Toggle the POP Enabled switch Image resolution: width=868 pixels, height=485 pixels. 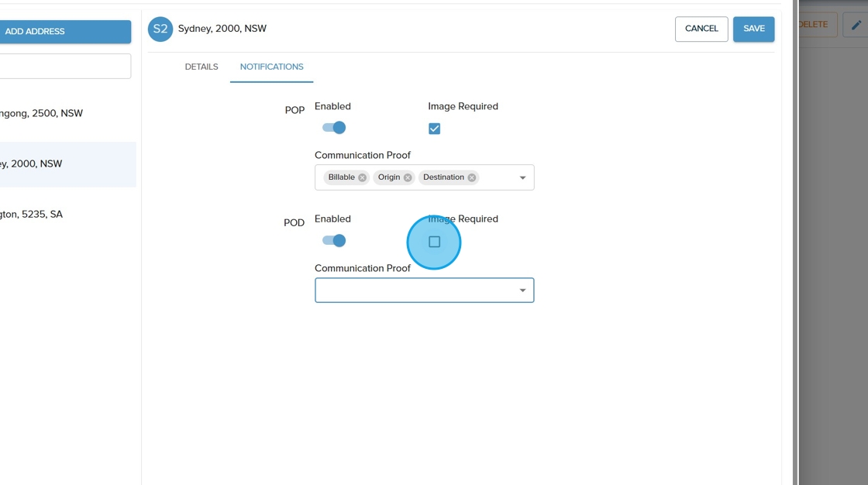coord(334,128)
